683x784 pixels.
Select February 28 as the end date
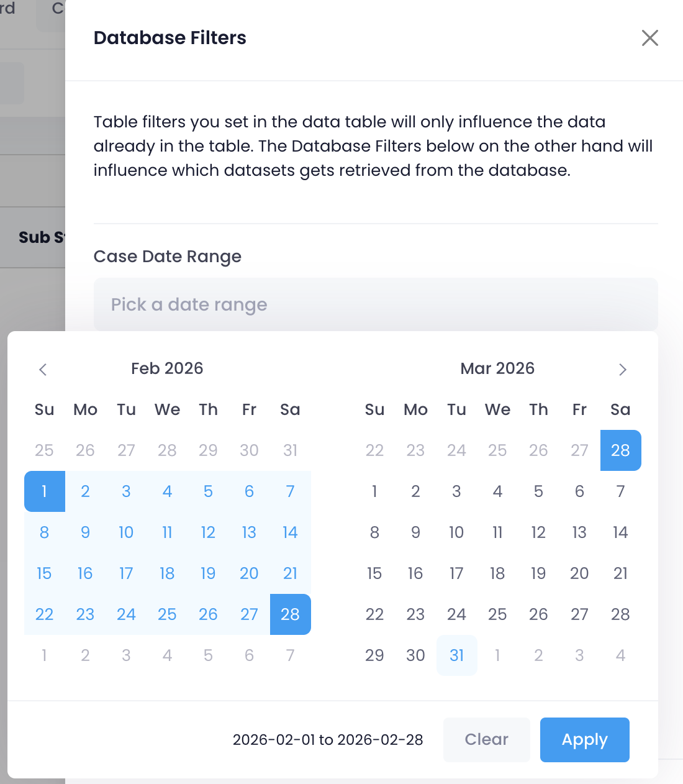(290, 614)
